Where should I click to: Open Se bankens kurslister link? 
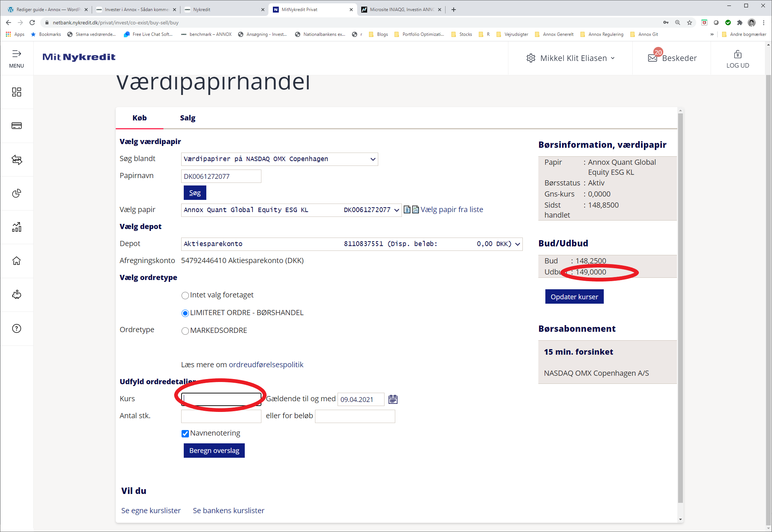tap(228, 511)
